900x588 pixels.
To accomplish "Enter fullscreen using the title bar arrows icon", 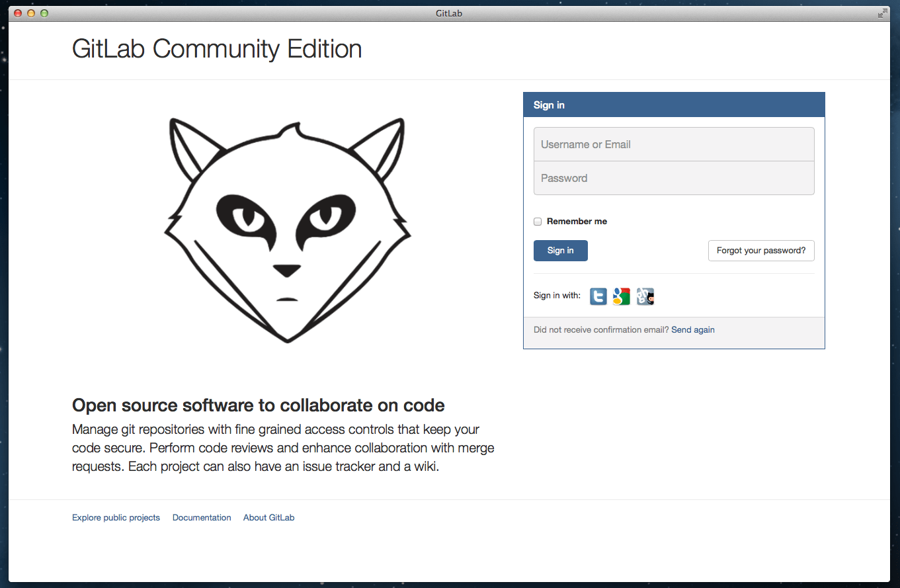I will click(882, 13).
